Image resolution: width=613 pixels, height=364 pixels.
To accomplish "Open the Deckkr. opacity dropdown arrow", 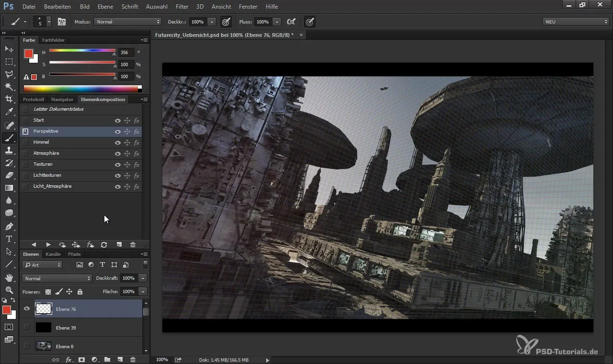I will 212,22.
